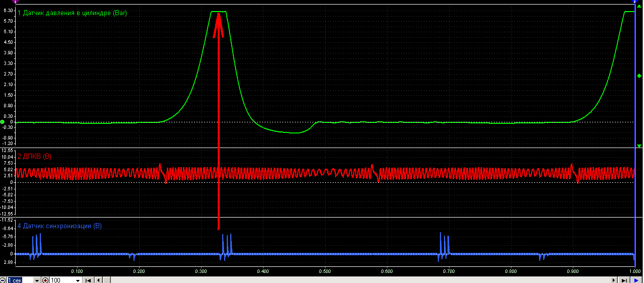
Task: Open the "100" value dropdown arrow
Action: click(x=78, y=280)
